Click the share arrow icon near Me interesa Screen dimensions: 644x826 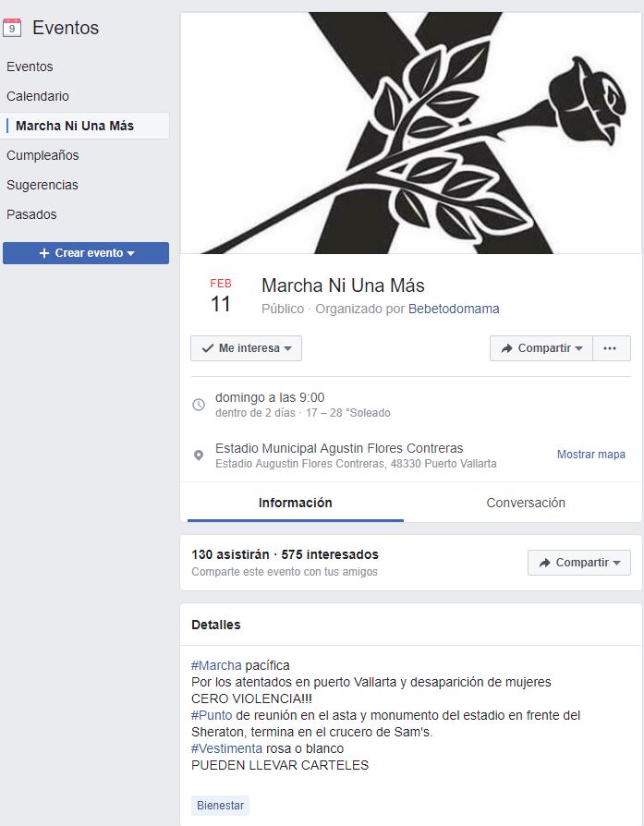point(506,348)
